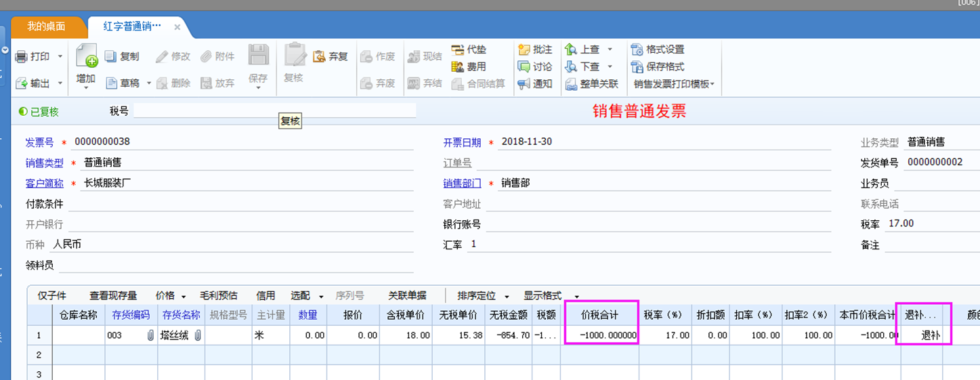
Task: Open the 显示格式 menu
Action: pos(551,295)
